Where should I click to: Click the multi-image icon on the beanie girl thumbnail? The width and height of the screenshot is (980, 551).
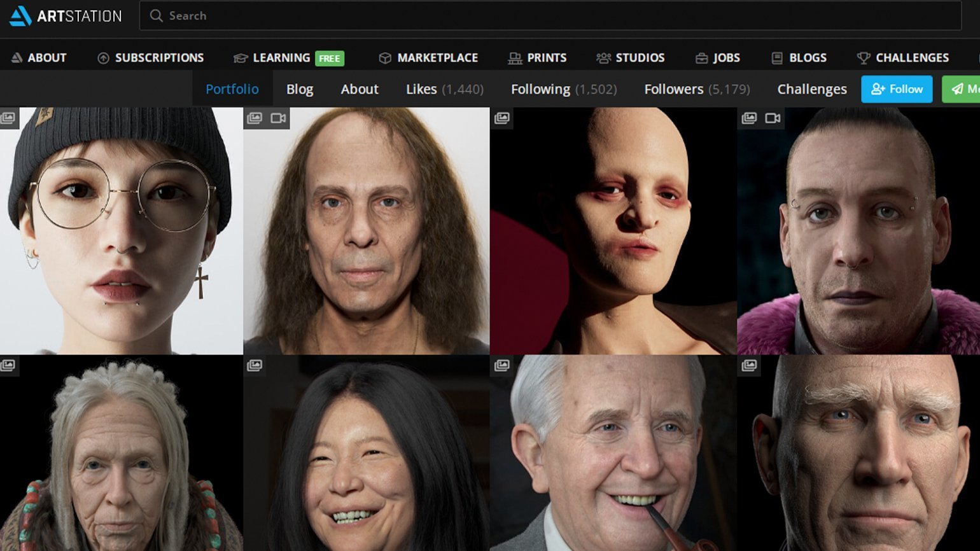[x=8, y=118]
